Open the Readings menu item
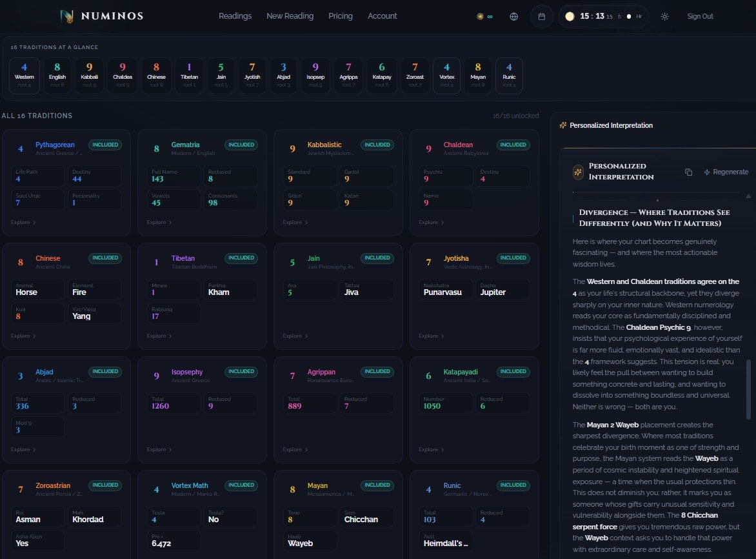Screen dimensions: 756x559 click(x=235, y=16)
